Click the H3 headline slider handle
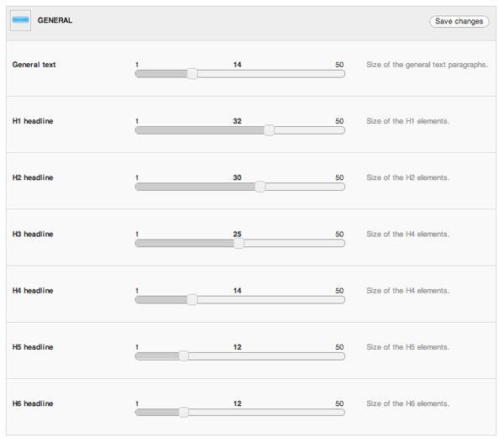The image size is (504, 443). [239, 243]
